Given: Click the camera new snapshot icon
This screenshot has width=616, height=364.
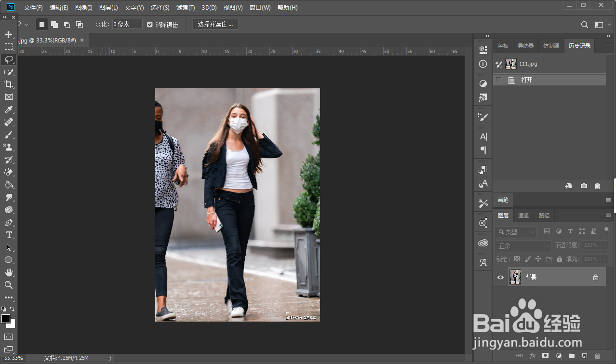Looking at the screenshot, I should pyautogui.click(x=584, y=186).
